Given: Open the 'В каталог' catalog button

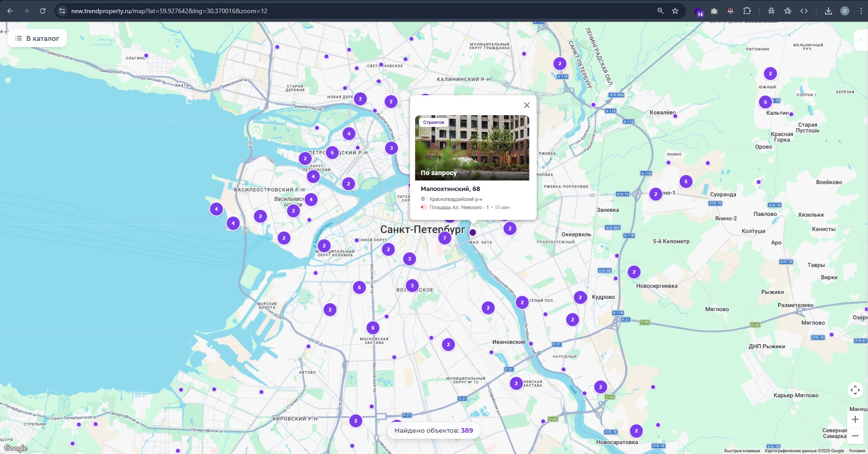Looking at the screenshot, I should click(x=37, y=39).
